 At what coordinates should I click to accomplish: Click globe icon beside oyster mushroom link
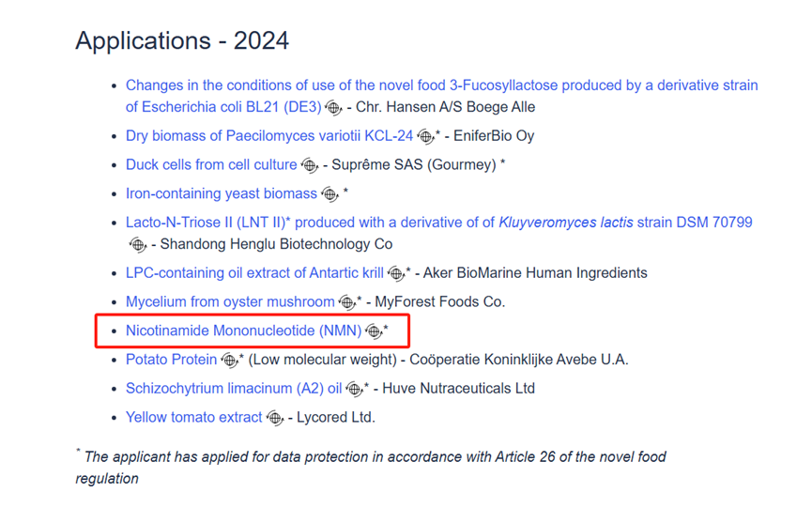347,302
